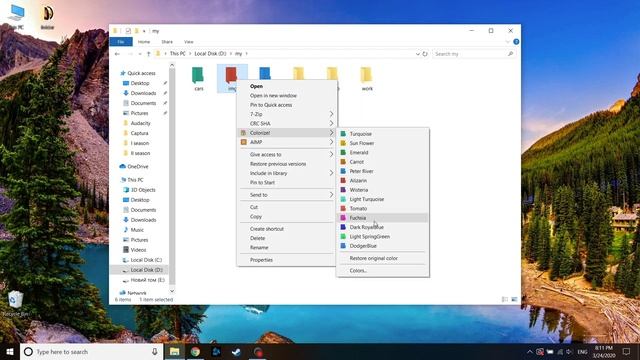640x360 pixels.
Task: Expand the ribbon chevron
Action: tap(507, 42)
